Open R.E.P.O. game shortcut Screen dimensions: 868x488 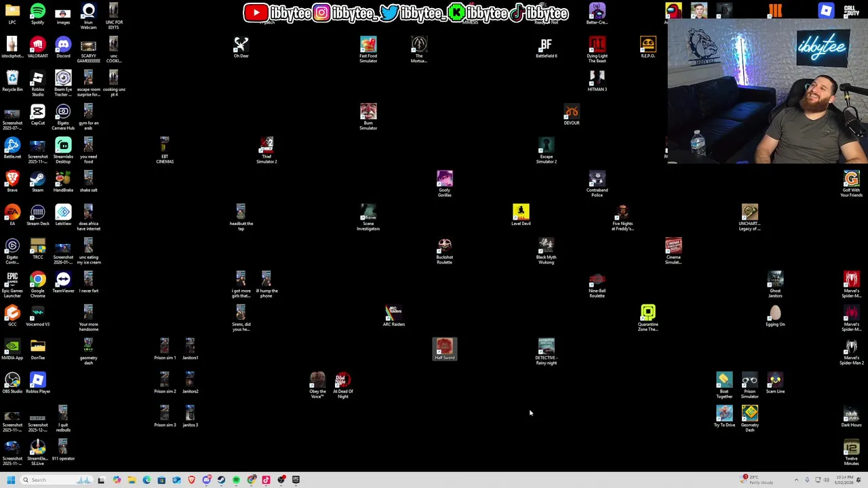click(x=648, y=47)
